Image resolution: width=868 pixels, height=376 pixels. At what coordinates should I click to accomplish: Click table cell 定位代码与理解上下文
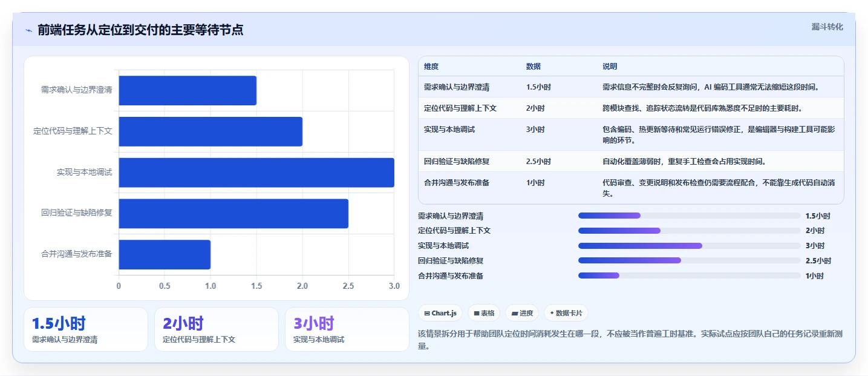point(460,108)
